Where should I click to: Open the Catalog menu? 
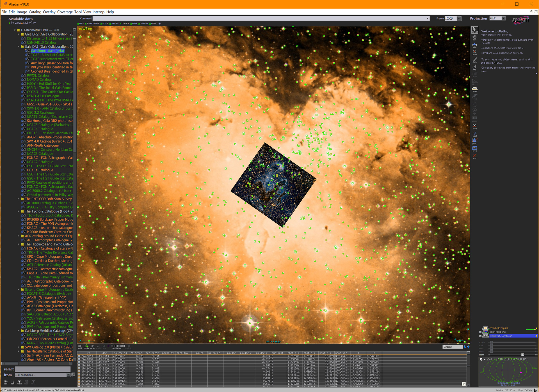pyautogui.click(x=35, y=12)
